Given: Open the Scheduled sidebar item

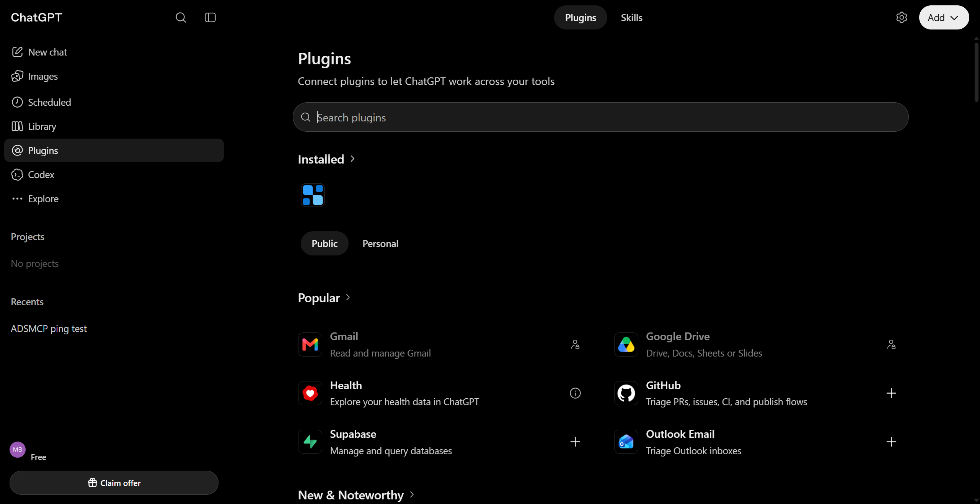Looking at the screenshot, I should [114, 102].
